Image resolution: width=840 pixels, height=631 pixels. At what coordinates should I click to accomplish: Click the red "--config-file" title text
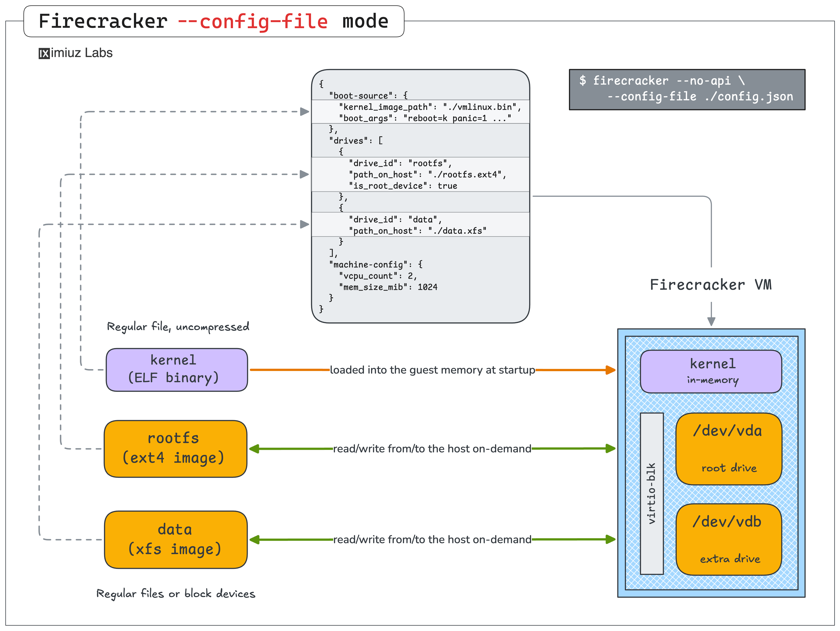click(252, 21)
